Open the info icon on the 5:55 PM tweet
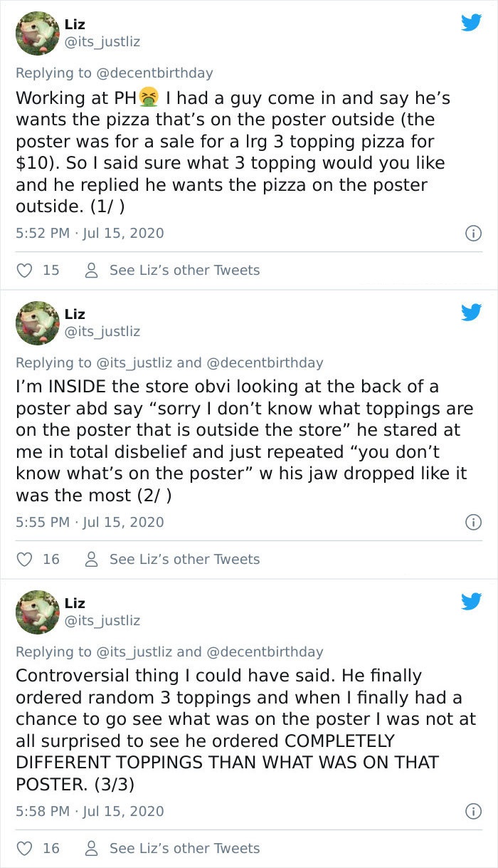The width and height of the screenshot is (498, 868). 472,522
